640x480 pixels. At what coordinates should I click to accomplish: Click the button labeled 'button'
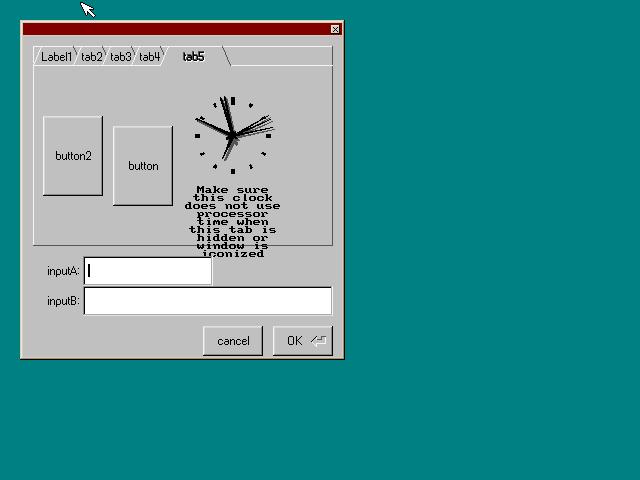pos(143,166)
